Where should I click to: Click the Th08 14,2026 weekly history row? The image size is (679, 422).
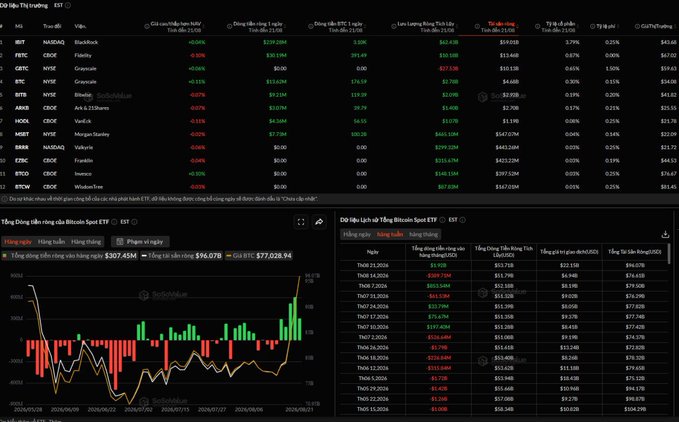[x=504, y=275]
